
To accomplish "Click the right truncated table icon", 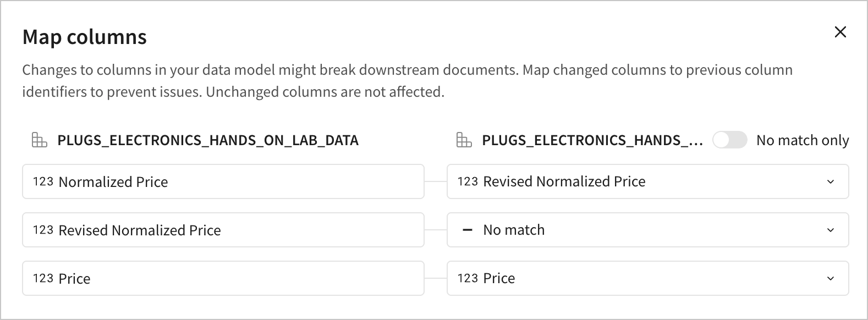I will (x=464, y=140).
